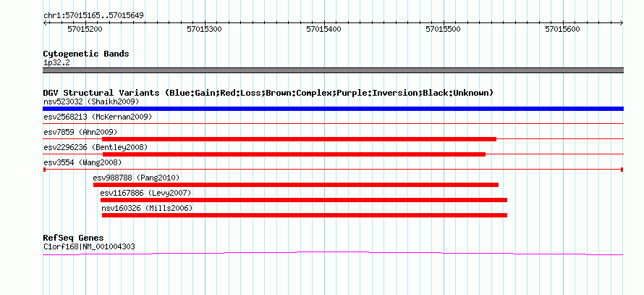
Task: Click the magenta C1orf168 gene track line
Action: click(x=333, y=254)
